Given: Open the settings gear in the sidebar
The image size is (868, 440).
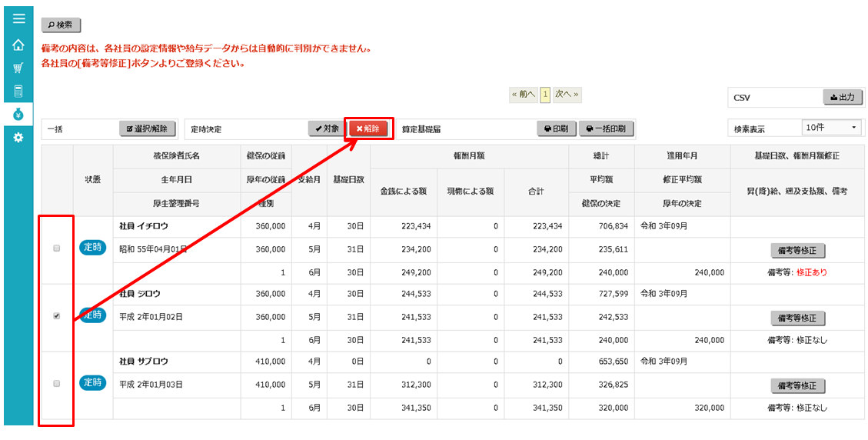Looking at the screenshot, I should tap(18, 138).
